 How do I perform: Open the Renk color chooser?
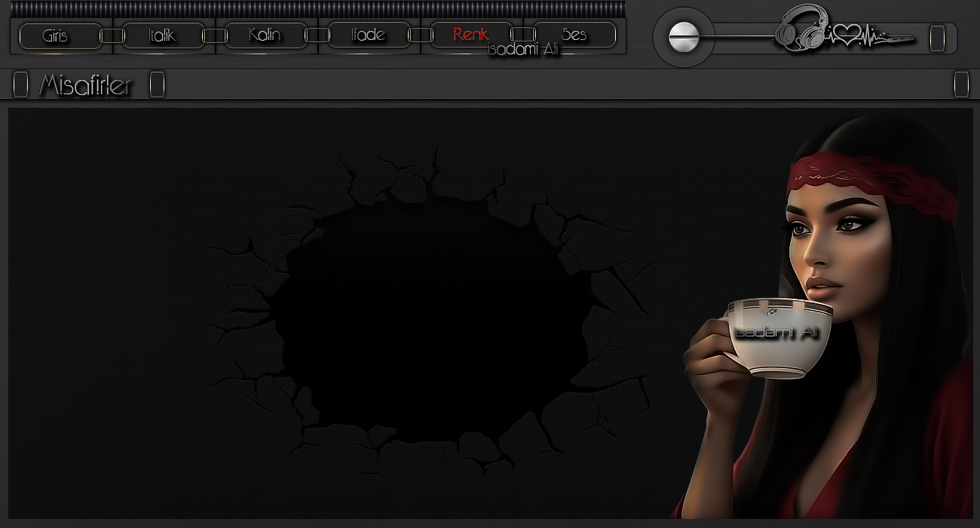(x=471, y=35)
